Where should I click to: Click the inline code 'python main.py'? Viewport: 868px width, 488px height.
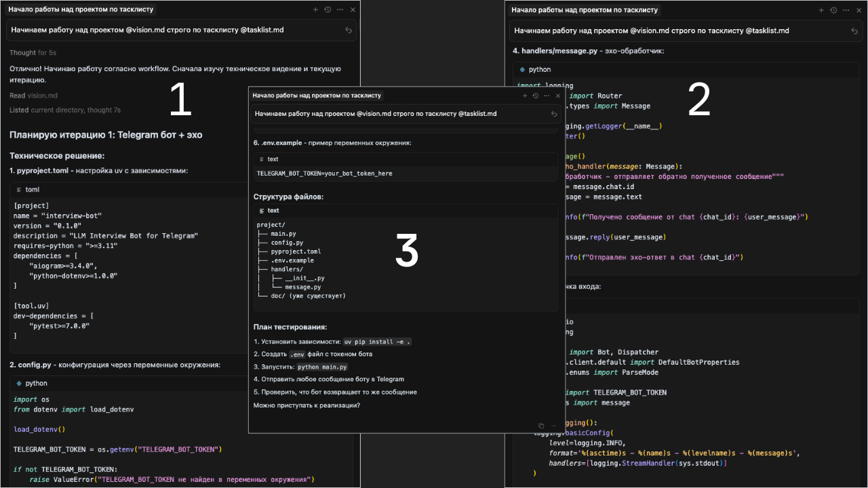click(323, 367)
